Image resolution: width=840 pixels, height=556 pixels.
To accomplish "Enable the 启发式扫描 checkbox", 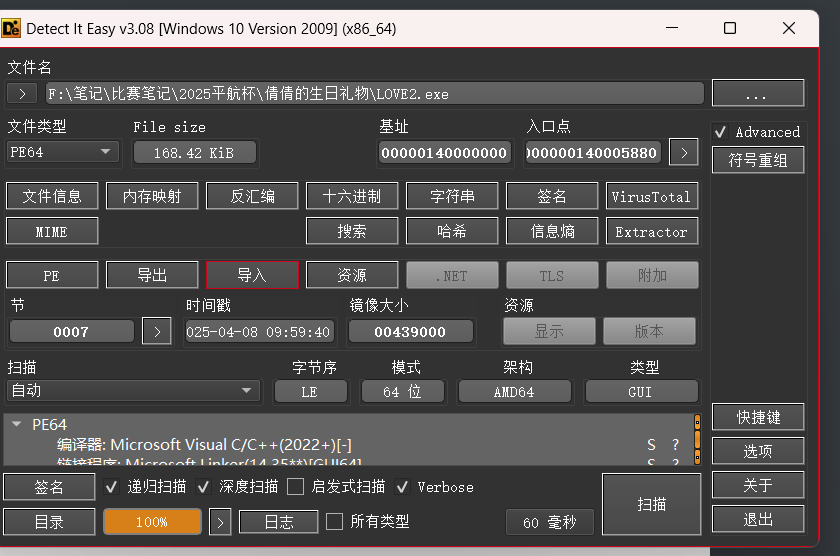I will [x=295, y=487].
